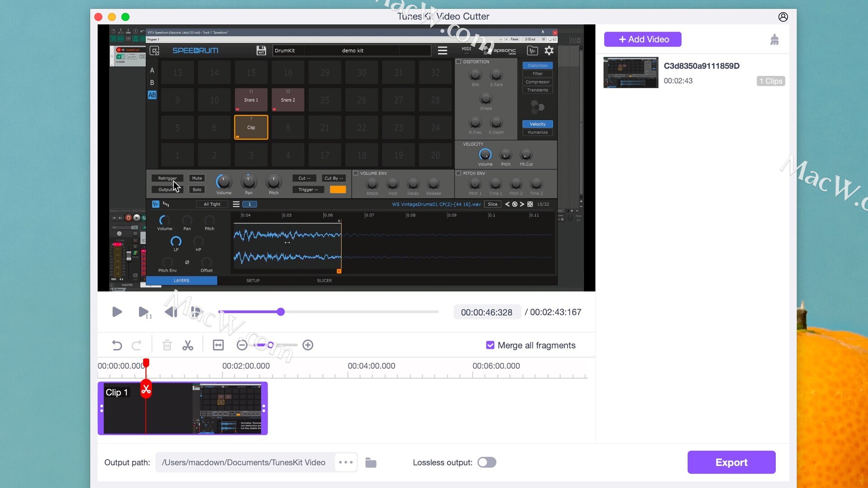The image size is (868, 488).
Task: Delete selected clip with trash icon
Action: pyautogui.click(x=167, y=345)
